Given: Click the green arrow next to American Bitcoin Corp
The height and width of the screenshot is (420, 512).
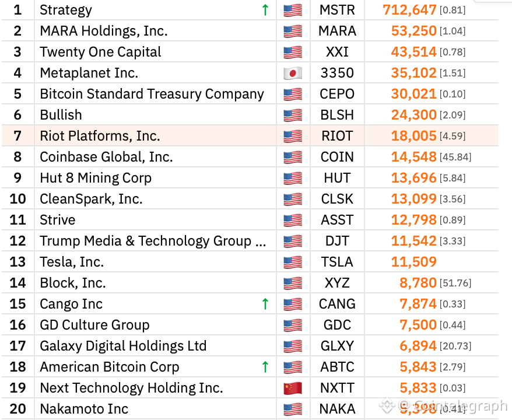Looking at the screenshot, I should coord(265,367).
